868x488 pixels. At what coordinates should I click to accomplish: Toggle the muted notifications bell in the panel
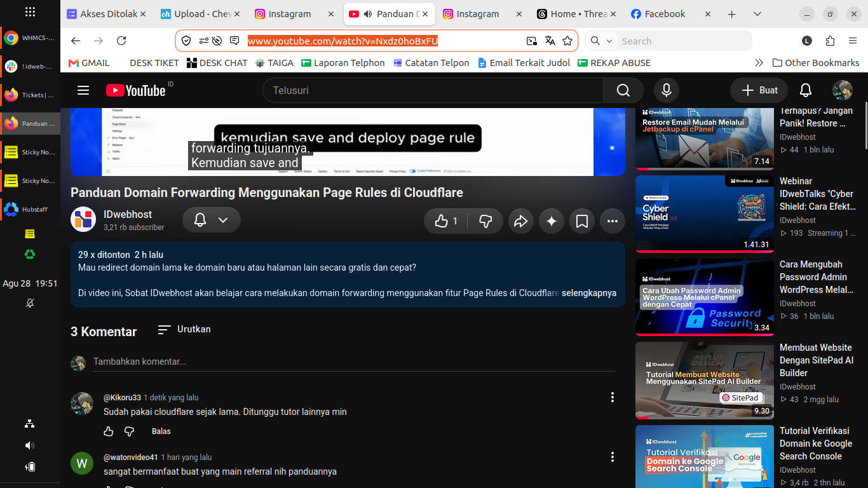coord(30,303)
